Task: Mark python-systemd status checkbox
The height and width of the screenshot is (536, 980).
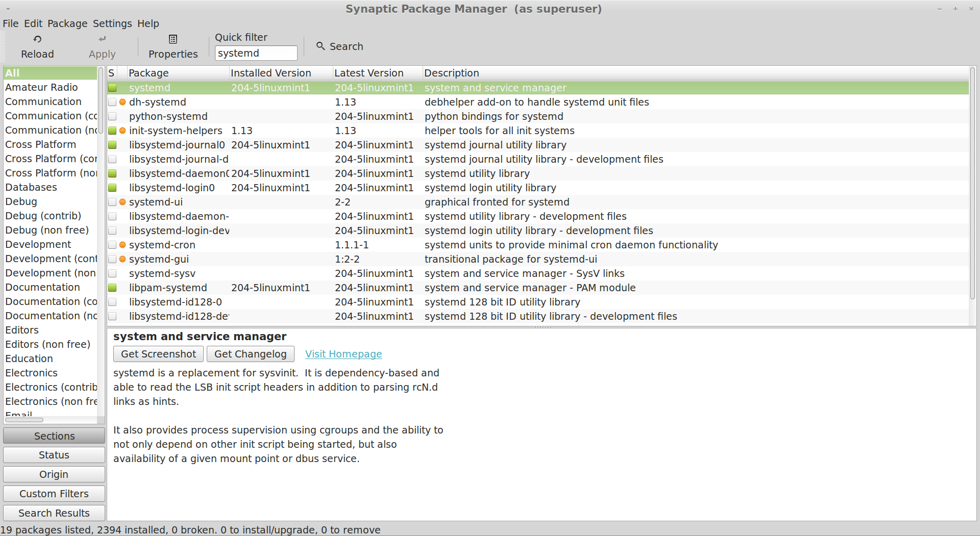Action: [x=112, y=116]
